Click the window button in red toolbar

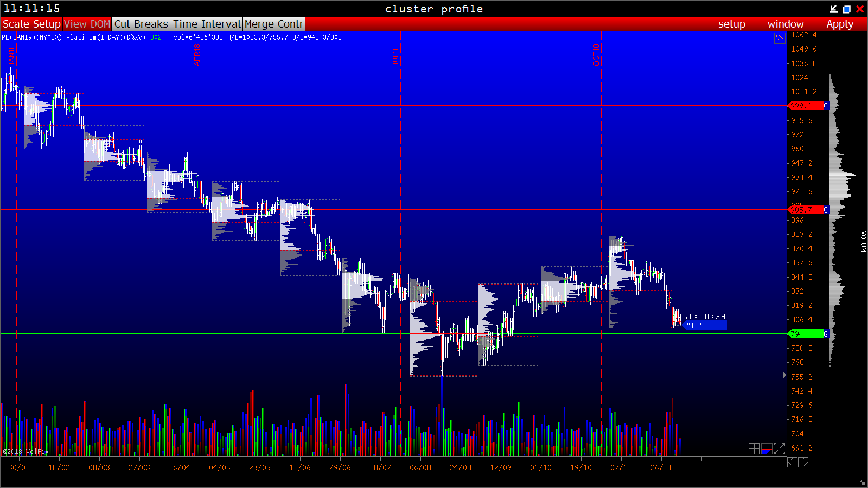785,24
